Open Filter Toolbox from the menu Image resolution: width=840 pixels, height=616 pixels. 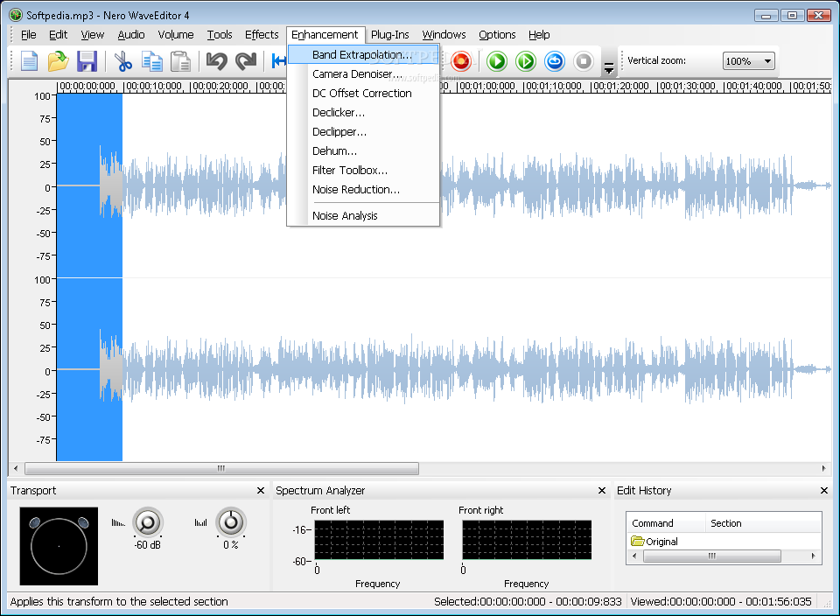(x=363, y=171)
